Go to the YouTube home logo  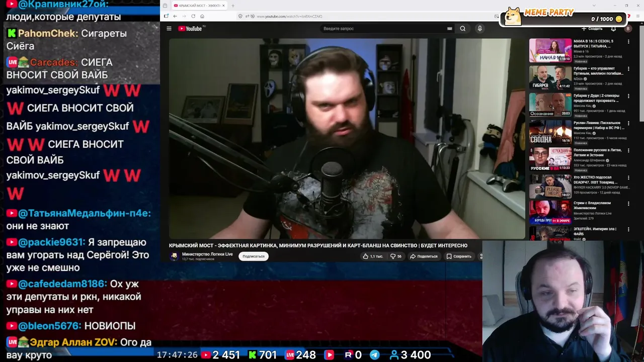click(190, 29)
